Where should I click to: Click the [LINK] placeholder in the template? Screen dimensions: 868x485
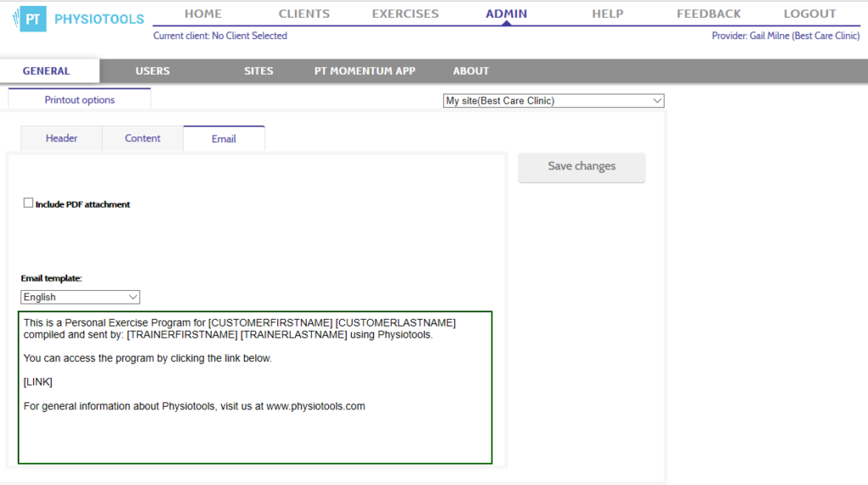(x=37, y=382)
